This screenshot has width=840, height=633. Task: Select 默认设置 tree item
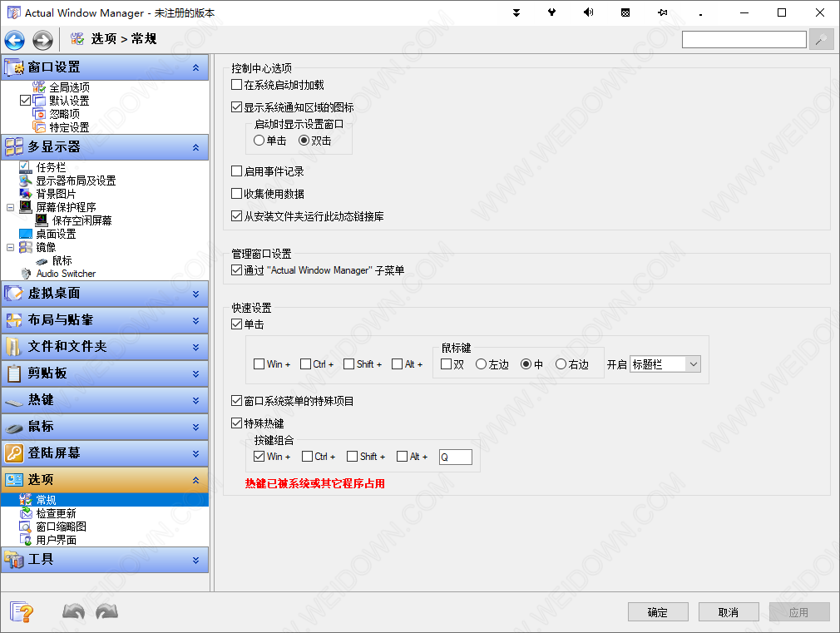69,100
